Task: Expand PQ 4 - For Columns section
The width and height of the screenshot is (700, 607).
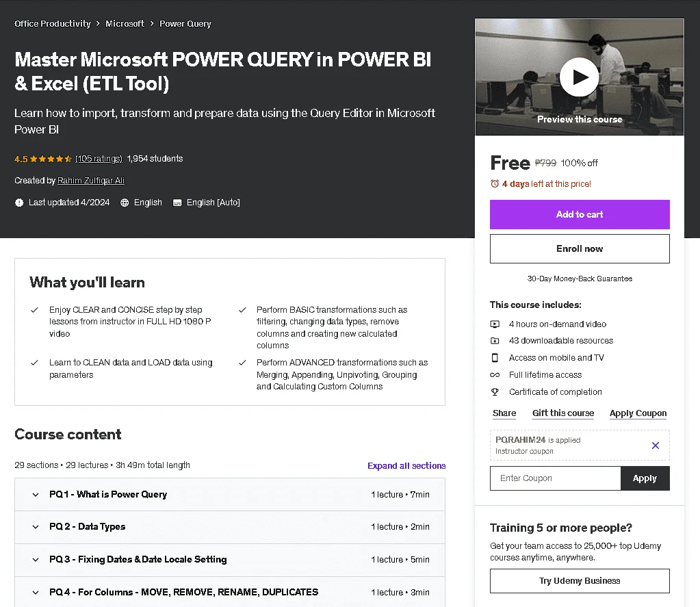Action: pyautogui.click(x=230, y=592)
